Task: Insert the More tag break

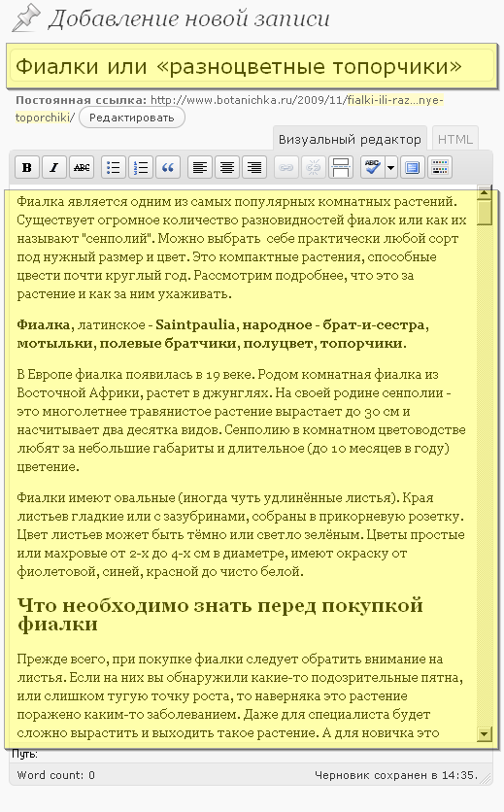Action: click(x=340, y=167)
